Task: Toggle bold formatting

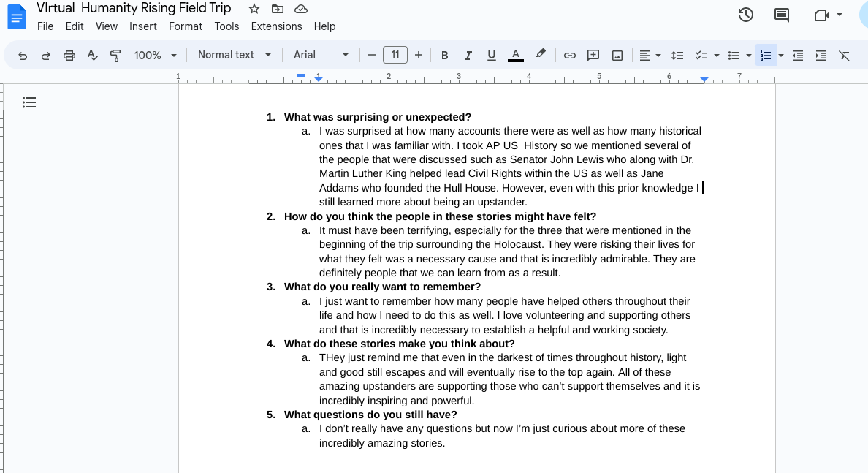Action: [x=444, y=56]
